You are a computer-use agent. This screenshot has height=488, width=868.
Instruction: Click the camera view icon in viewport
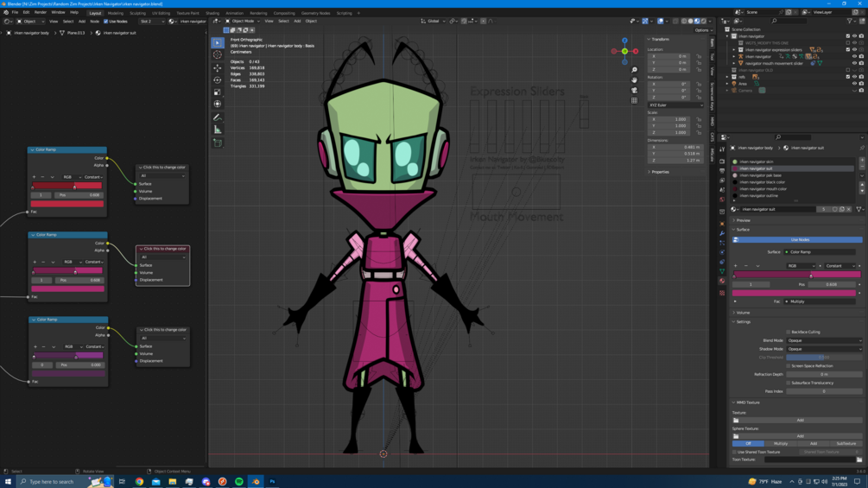point(634,90)
